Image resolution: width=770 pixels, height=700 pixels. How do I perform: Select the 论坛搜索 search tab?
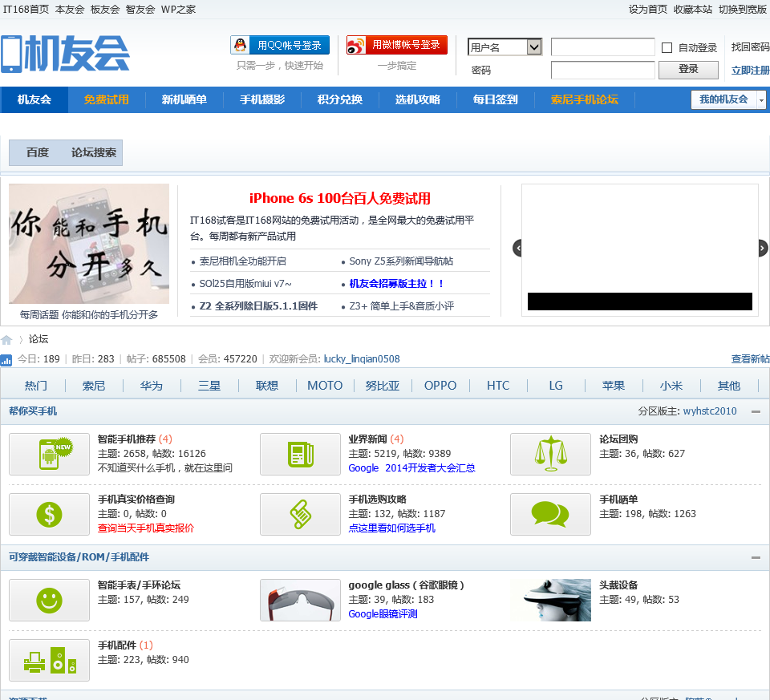click(x=94, y=152)
